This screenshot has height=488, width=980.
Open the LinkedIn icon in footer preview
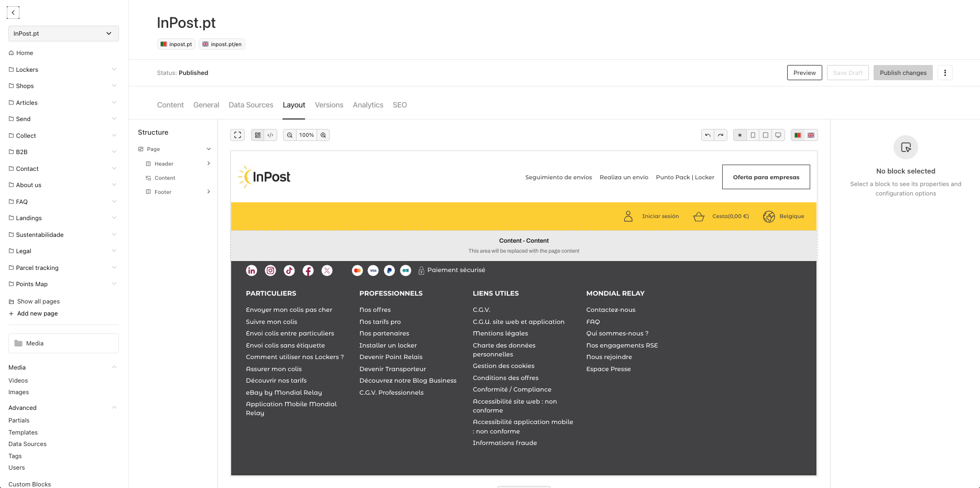[252, 270]
